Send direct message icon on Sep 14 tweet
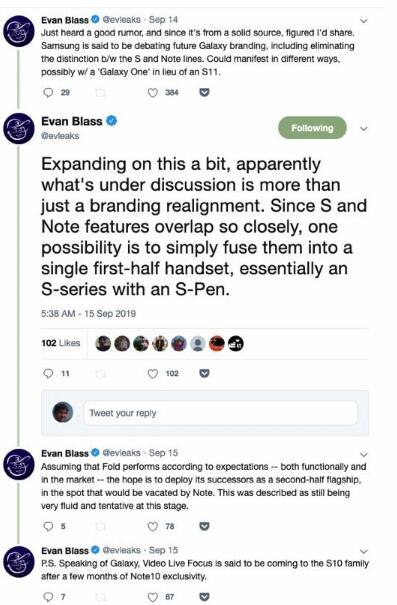The height and width of the screenshot is (605, 397). coord(204,93)
